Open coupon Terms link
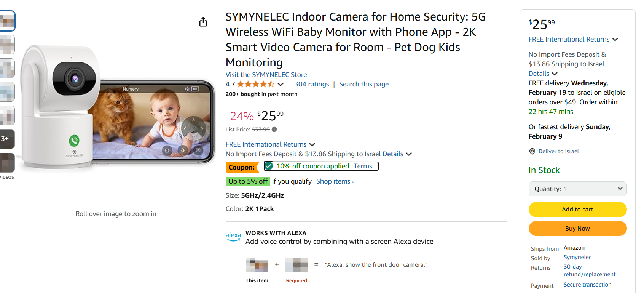This screenshot has height=293, width=644. tap(363, 166)
